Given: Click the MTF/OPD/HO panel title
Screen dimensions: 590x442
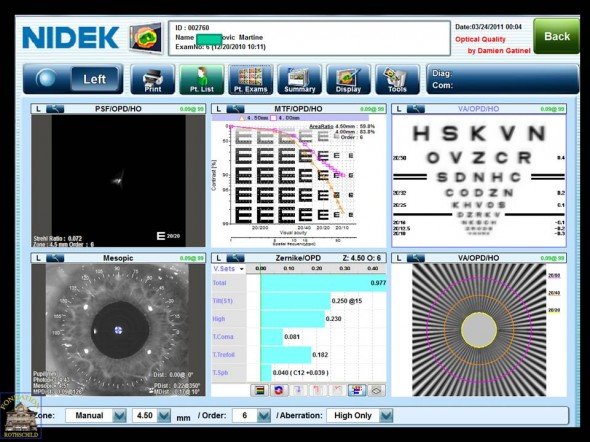Looking at the screenshot, I should (298, 109).
